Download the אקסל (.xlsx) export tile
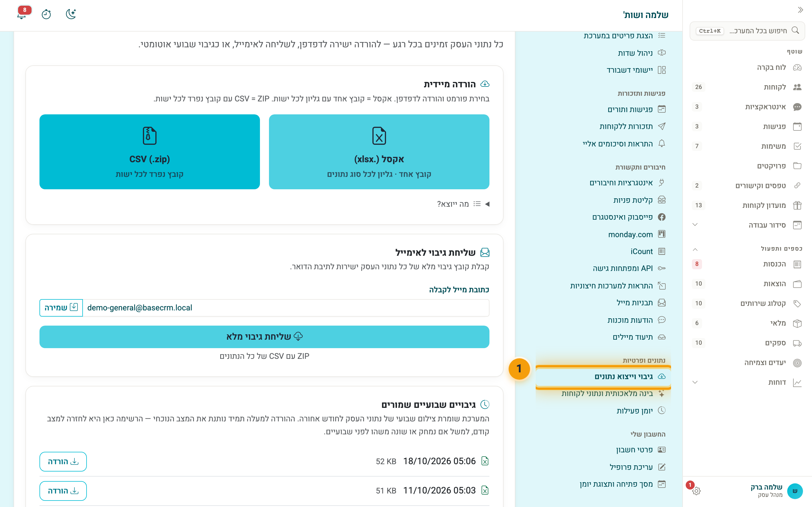 (379, 152)
